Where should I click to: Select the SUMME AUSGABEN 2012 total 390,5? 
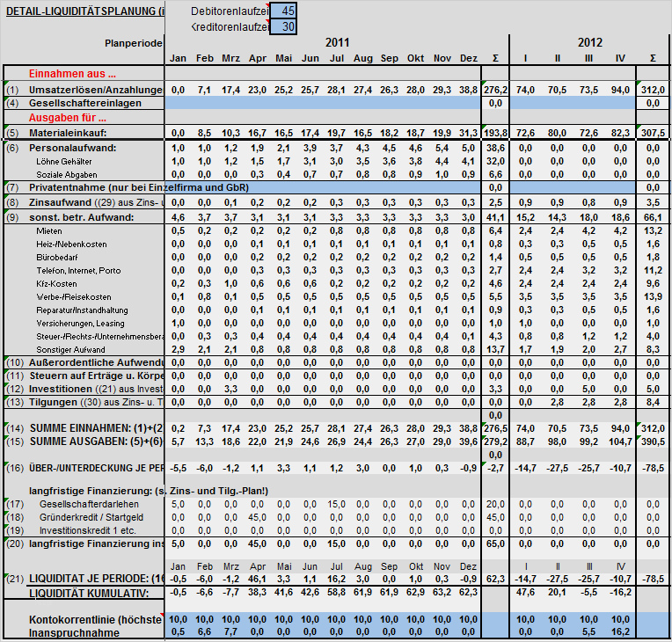653,441
